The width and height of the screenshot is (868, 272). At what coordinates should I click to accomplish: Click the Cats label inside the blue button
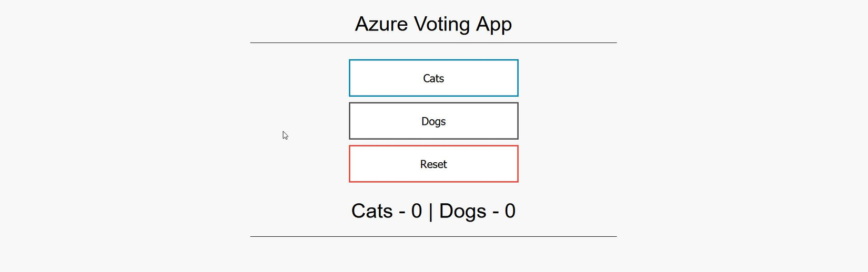[433, 78]
